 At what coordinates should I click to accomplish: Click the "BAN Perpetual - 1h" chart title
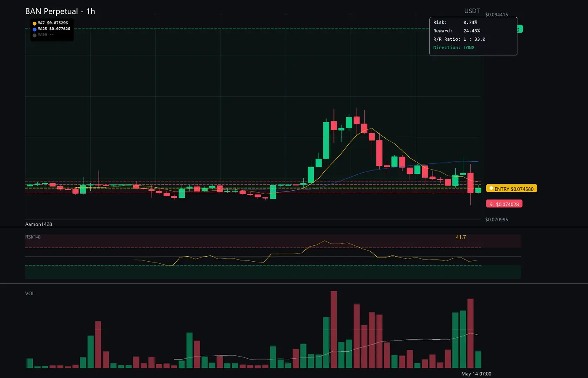coord(60,11)
